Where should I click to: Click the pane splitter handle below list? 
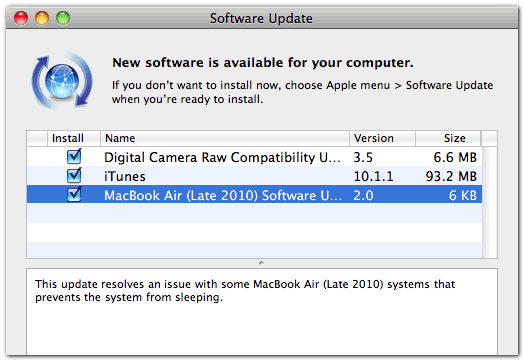261,263
